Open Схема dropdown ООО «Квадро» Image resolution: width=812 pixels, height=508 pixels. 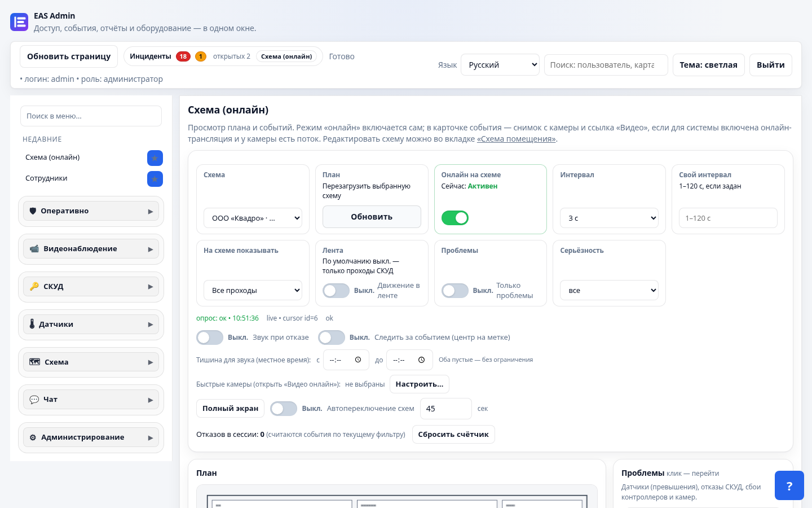coord(253,218)
